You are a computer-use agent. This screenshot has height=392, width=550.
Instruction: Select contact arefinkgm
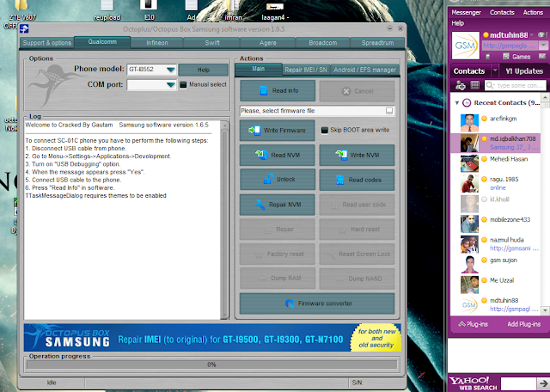[495, 122]
